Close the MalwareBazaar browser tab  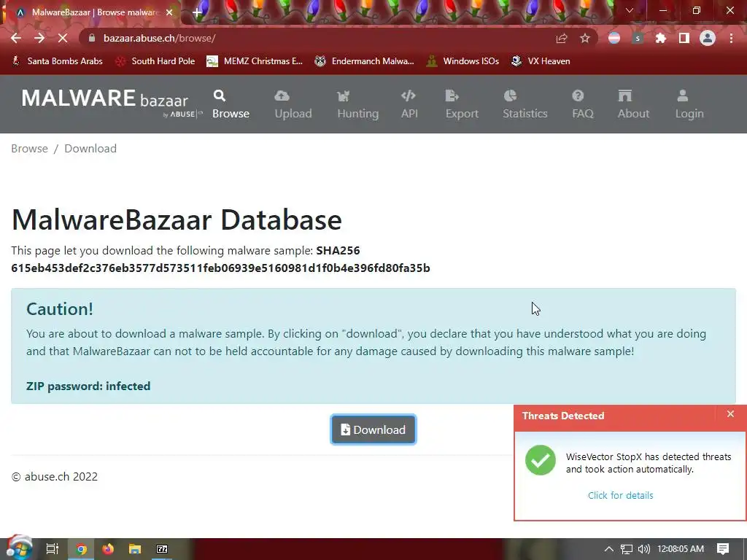169,12
